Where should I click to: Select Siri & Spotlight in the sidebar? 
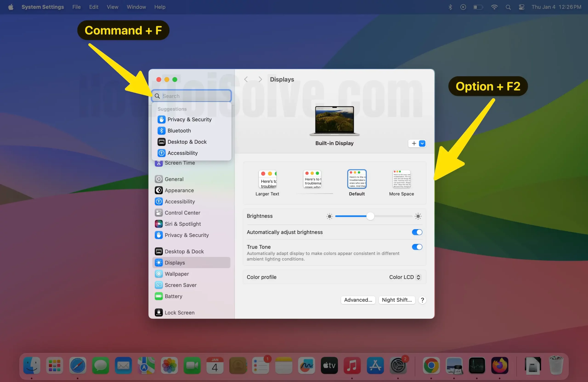(183, 224)
